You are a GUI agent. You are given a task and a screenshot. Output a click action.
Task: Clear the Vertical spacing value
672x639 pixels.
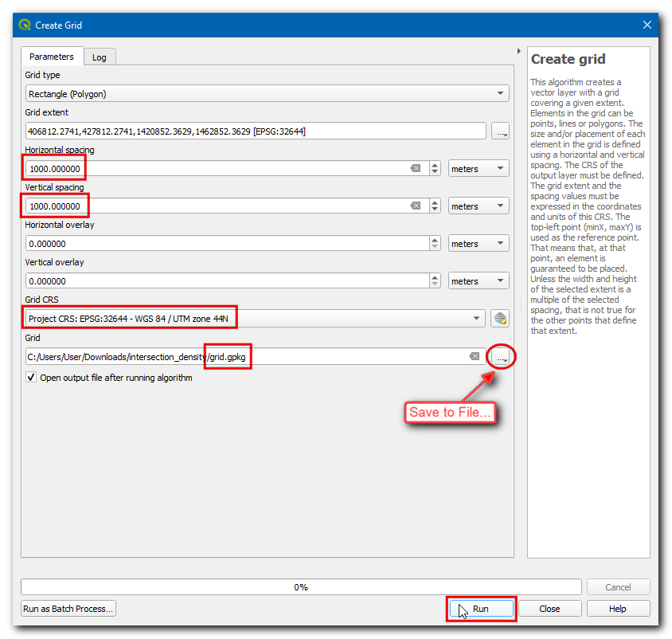coord(416,206)
